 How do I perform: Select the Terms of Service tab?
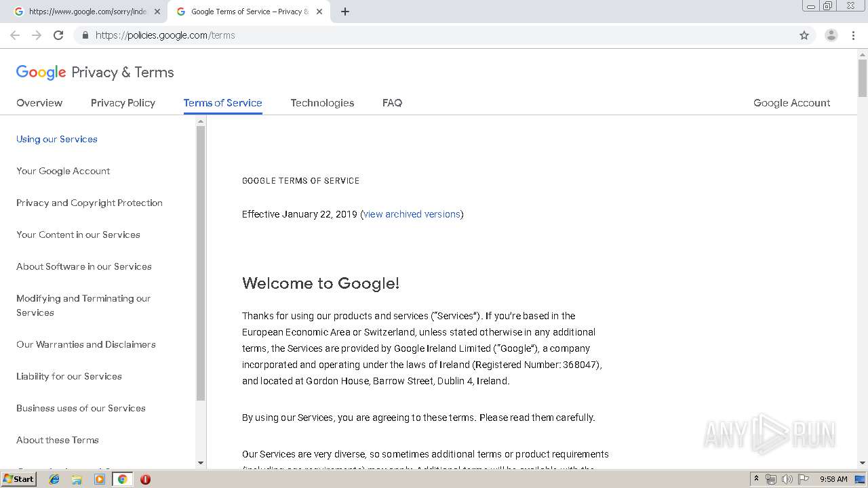222,103
